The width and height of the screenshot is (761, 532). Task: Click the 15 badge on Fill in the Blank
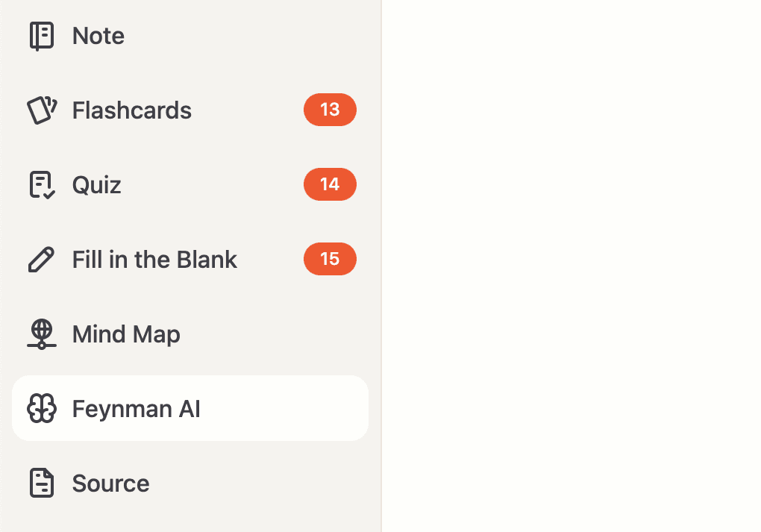(x=330, y=259)
